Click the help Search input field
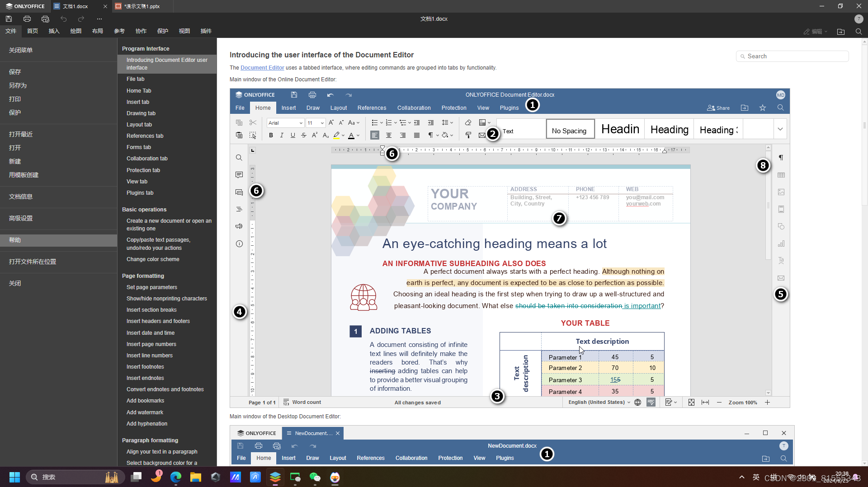Screen dimensions: 868x487 click(793, 56)
